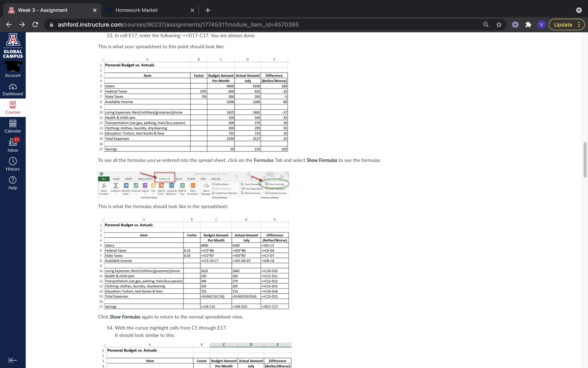Screen dimensions: 588x368
Task: Click 'This is what the formulas should look like' text
Action: tap(163, 206)
